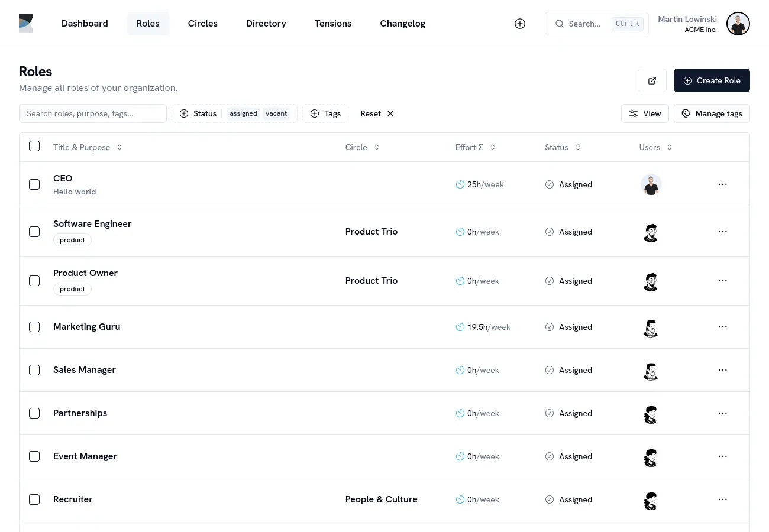Click the user avatar in Recruiter row
The width and height of the screenshot is (769, 532).
651,500
